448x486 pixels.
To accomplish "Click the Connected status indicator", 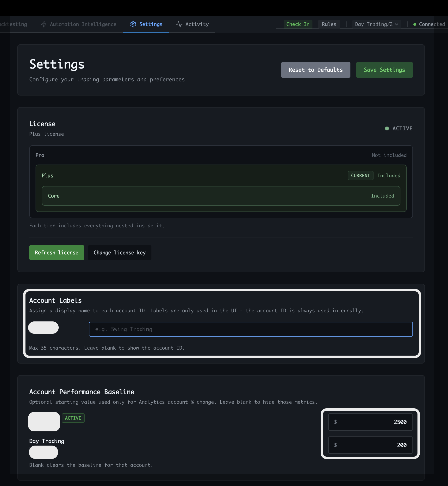I will tap(429, 24).
